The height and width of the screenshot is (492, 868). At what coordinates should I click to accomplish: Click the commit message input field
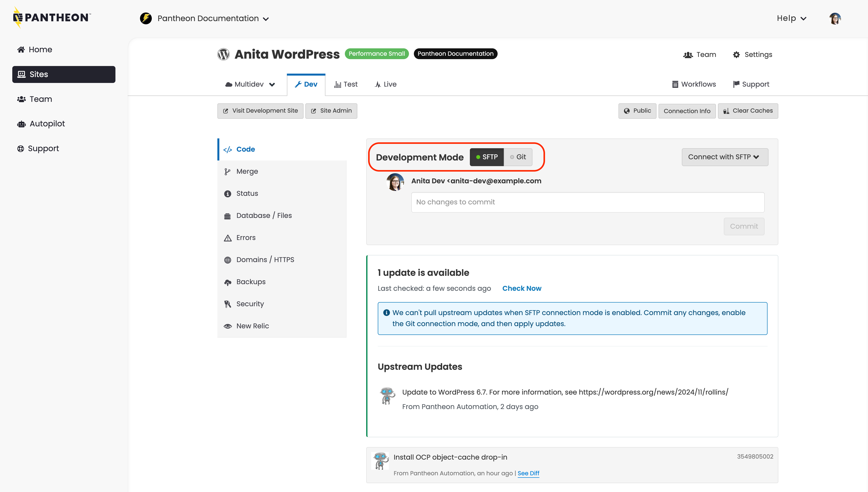tap(588, 202)
